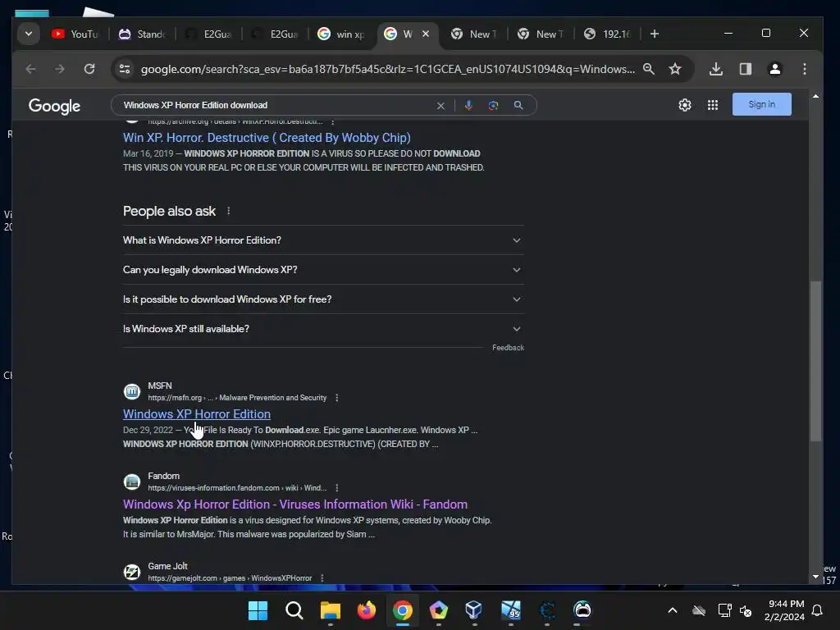Submit search with magnifier icon
The width and height of the screenshot is (840, 630).
tap(518, 106)
